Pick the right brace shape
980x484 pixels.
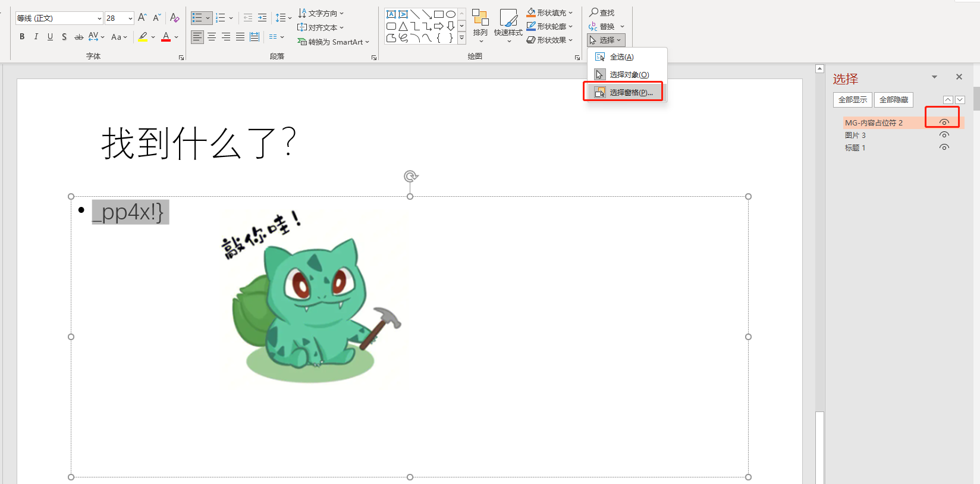tap(451, 38)
